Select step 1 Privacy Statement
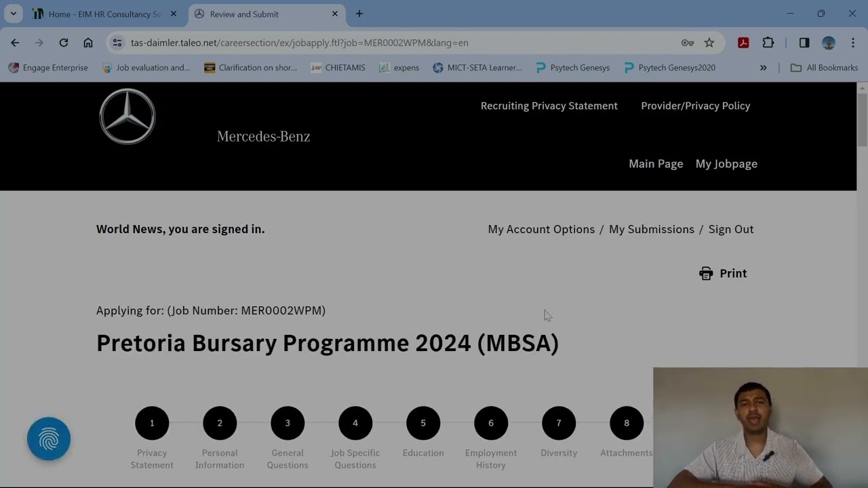This screenshot has width=868, height=488. [x=152, y=423]
